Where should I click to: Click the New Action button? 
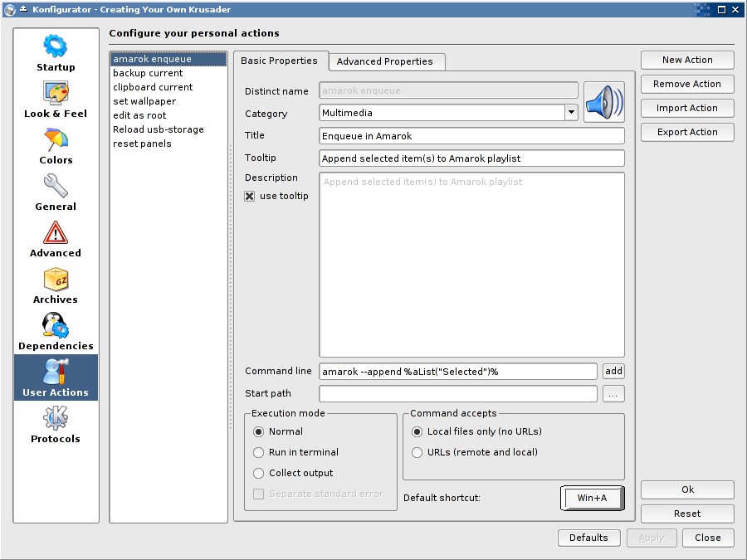pyautogui.click(x=687, y=60)
